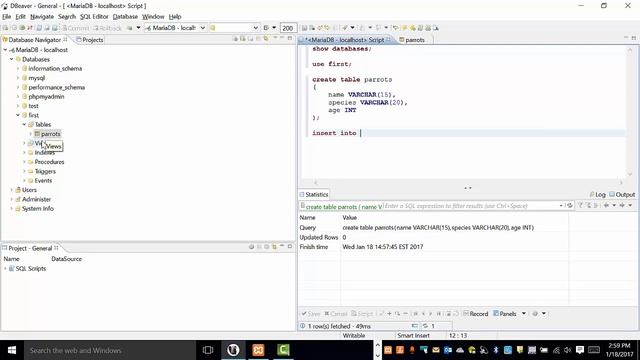Expand the mysql database node
Image resolution: width=640 pixels, height=360 pixels.
(18, 78)
